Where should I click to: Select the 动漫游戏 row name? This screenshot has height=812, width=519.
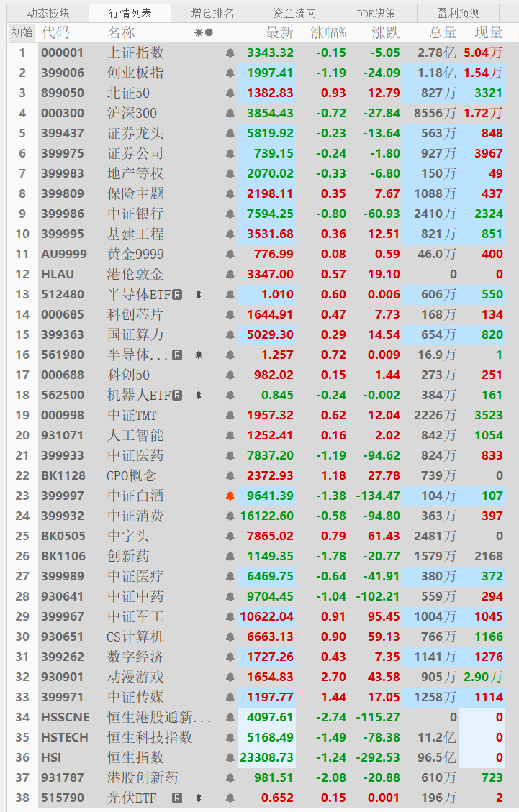(135, 678)
